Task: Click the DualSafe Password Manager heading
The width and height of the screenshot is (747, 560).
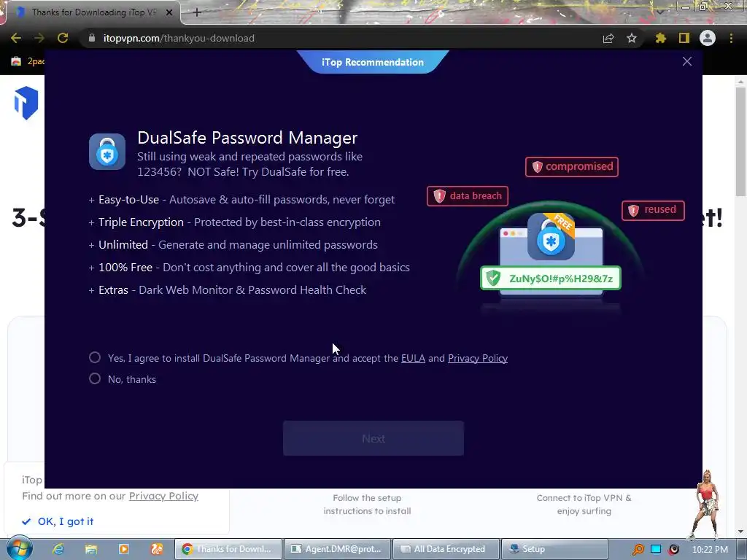Action: pyautogui.click(x=247, y=138)
